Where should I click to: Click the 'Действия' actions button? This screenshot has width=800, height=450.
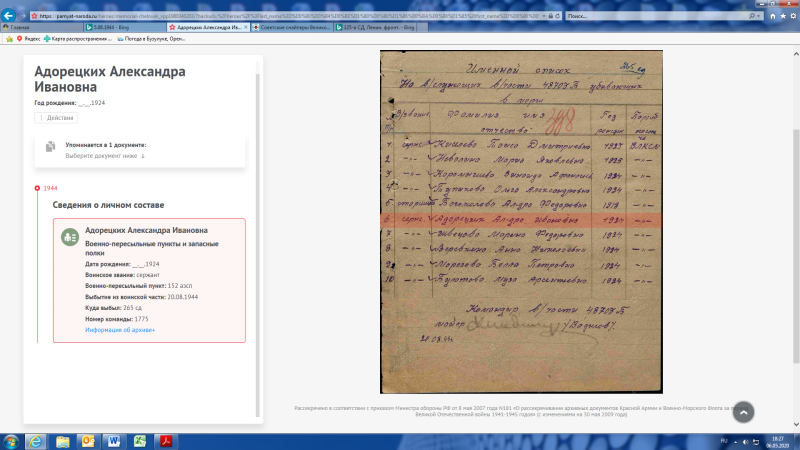tap(56, 118)
